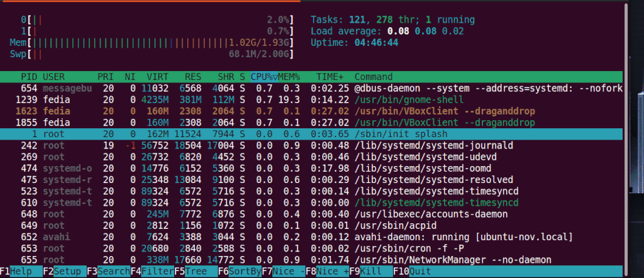Select the /sbin/init splash row

[311, 134]
